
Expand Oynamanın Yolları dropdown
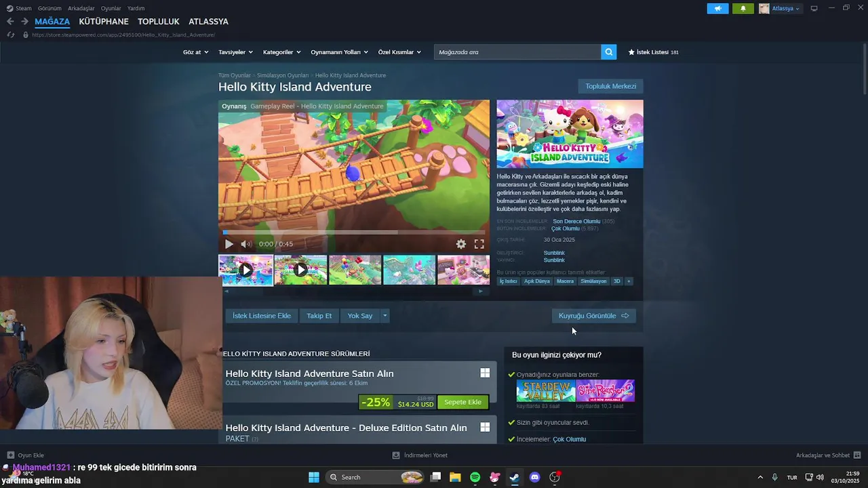(339, 52)
